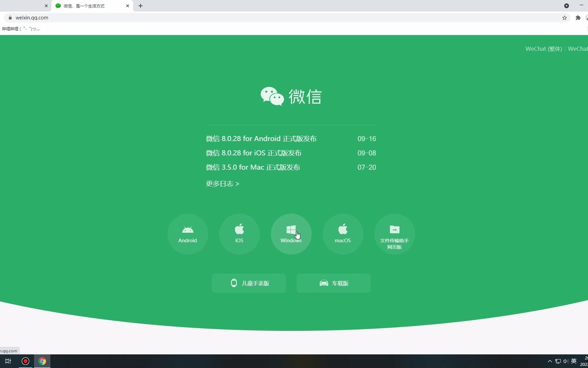This screenshot has height=368, width=588.
Task: Open the 哔哩哔哩 bookmark
Action: pyautogui.click(x=21, y=29)
